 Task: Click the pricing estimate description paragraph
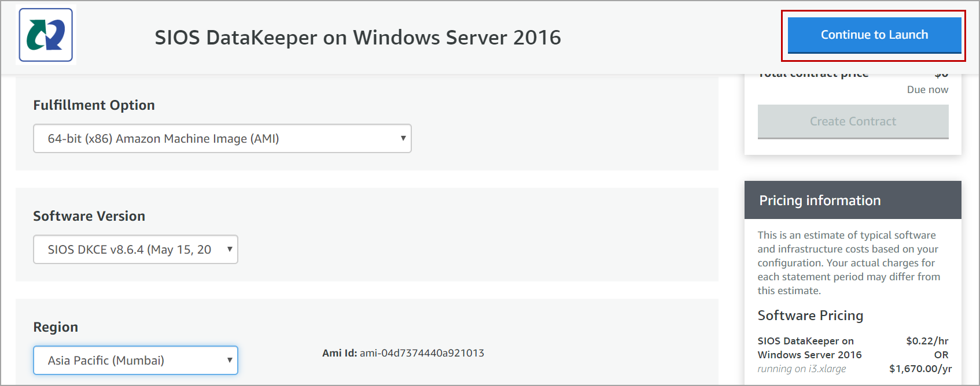click(849, 263)
